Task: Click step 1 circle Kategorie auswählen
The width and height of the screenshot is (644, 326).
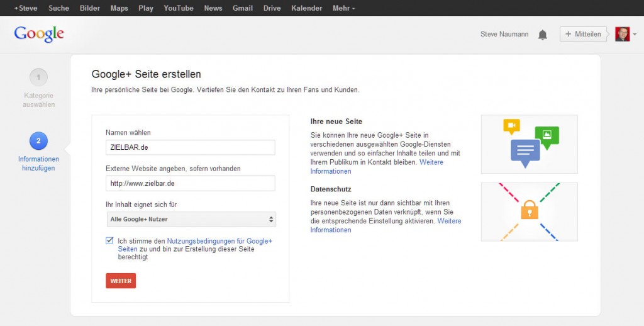Action: pyautogui.click(x=38, y=77)
